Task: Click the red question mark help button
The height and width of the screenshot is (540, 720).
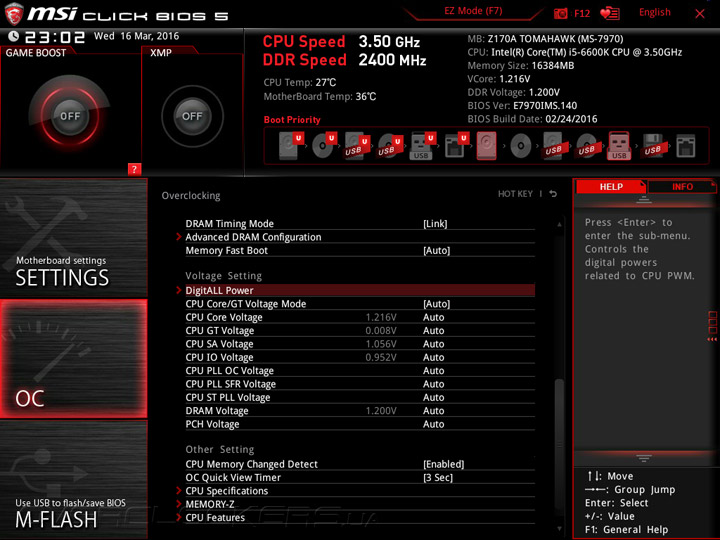Action: click(x=134, y=169)
